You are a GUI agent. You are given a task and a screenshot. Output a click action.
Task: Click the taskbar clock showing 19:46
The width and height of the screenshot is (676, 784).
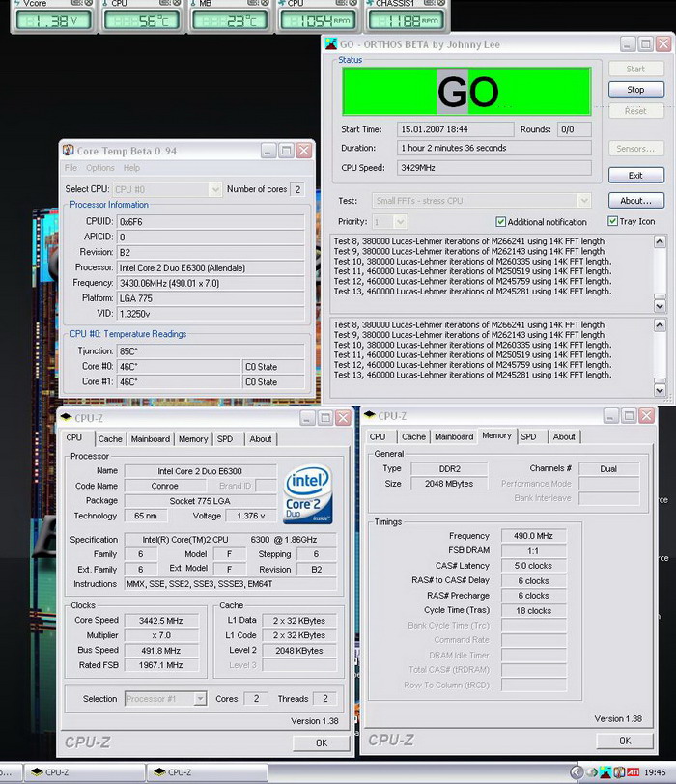click(655, 772)
